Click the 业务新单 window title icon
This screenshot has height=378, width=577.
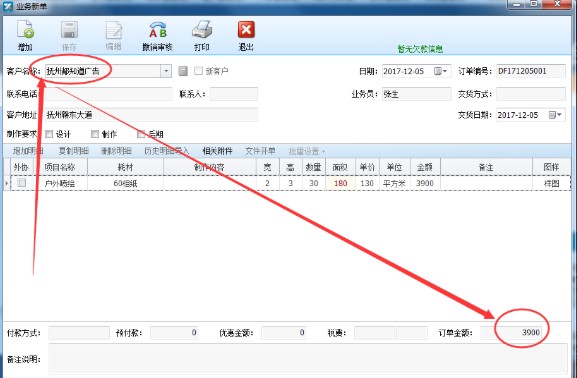7,6
